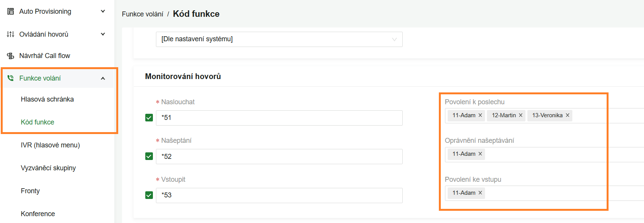Disable the Našeptání feature code checkbox

149,156
